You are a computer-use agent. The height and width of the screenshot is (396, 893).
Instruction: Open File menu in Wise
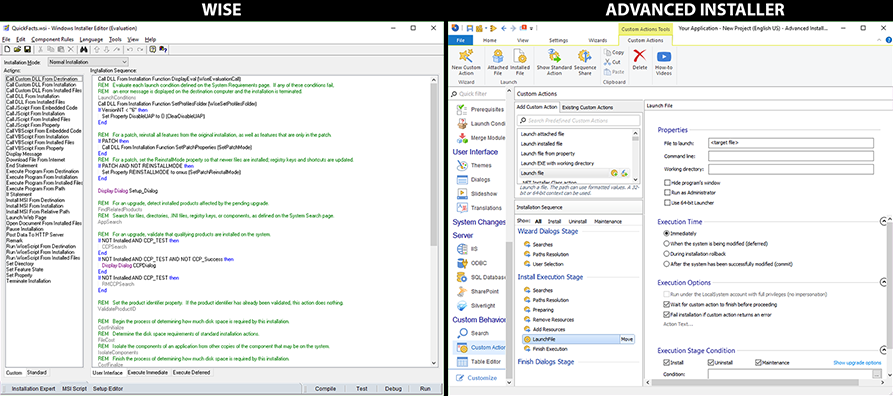tap(6, 39)
